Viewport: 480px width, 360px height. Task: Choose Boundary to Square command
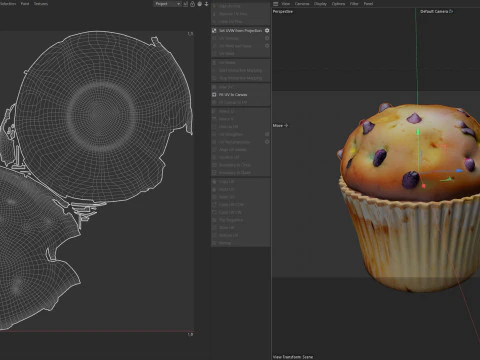(x=235, y=172)
